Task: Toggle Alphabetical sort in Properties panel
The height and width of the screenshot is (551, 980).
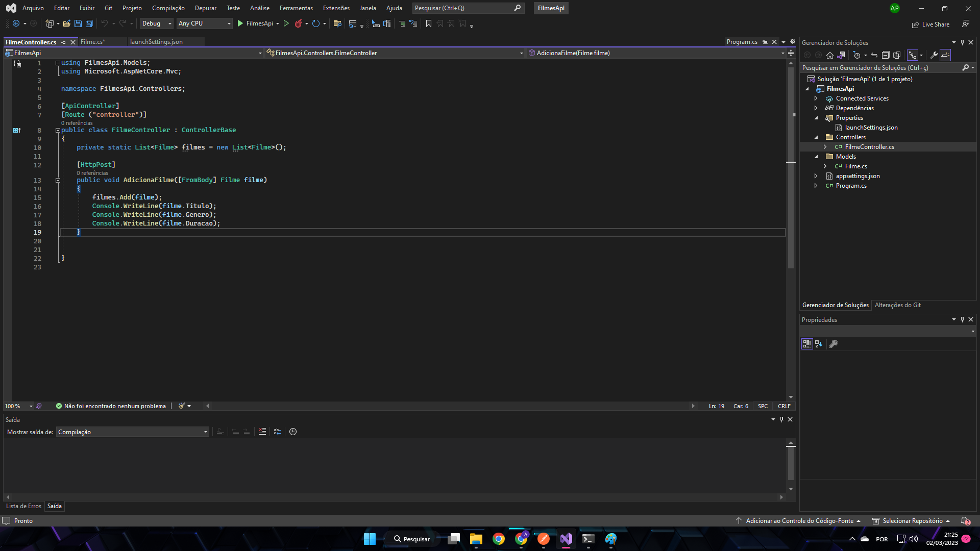Action: [819, 344]
